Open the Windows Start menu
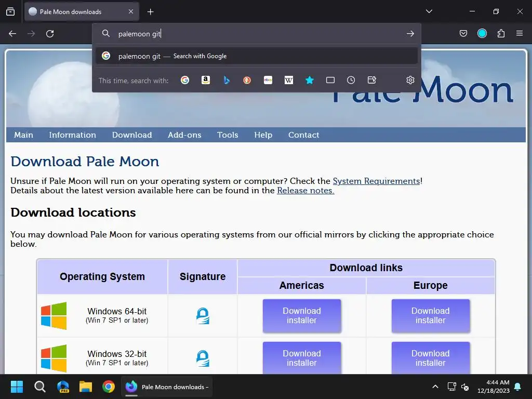Image resolution: width=532 pixels, height=399 pixels. click(x=17, y=387)
